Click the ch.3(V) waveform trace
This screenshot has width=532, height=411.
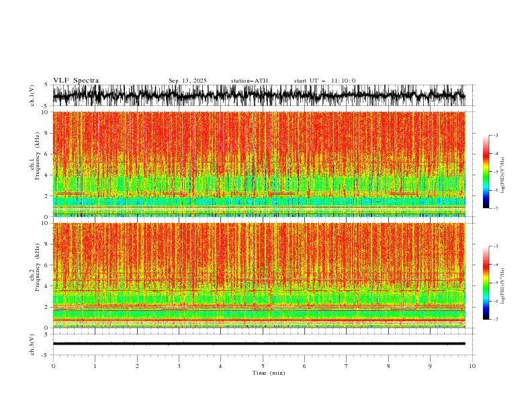(x=259, y=344)
